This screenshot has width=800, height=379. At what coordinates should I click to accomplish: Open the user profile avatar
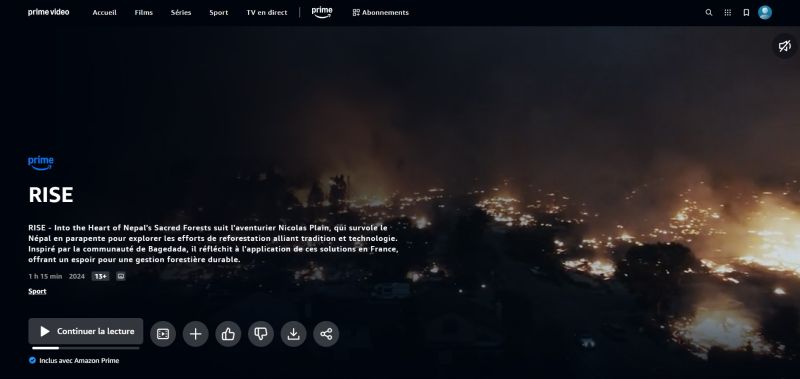765,13
